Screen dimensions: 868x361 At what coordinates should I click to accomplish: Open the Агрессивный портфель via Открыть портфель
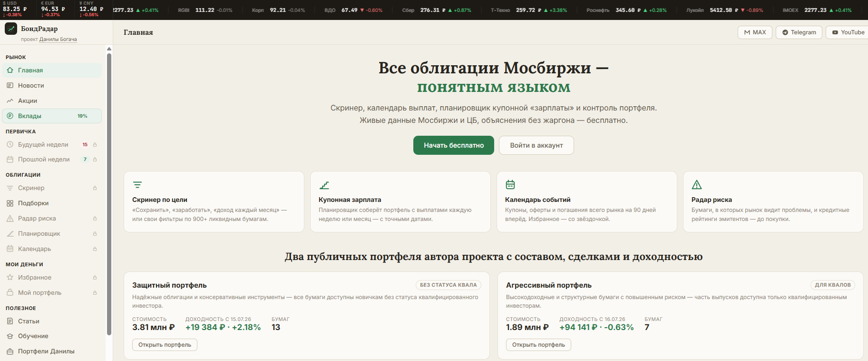(538, 345)
